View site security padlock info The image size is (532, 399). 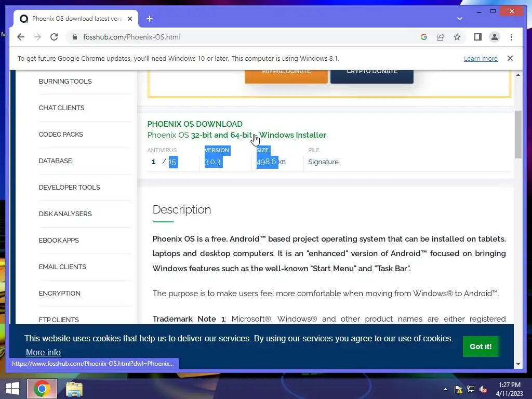coord(75,37)
